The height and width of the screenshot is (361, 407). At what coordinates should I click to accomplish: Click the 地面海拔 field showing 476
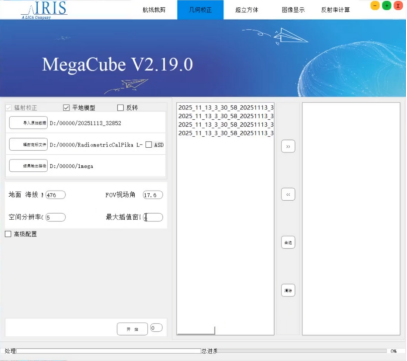coord(55,195)
